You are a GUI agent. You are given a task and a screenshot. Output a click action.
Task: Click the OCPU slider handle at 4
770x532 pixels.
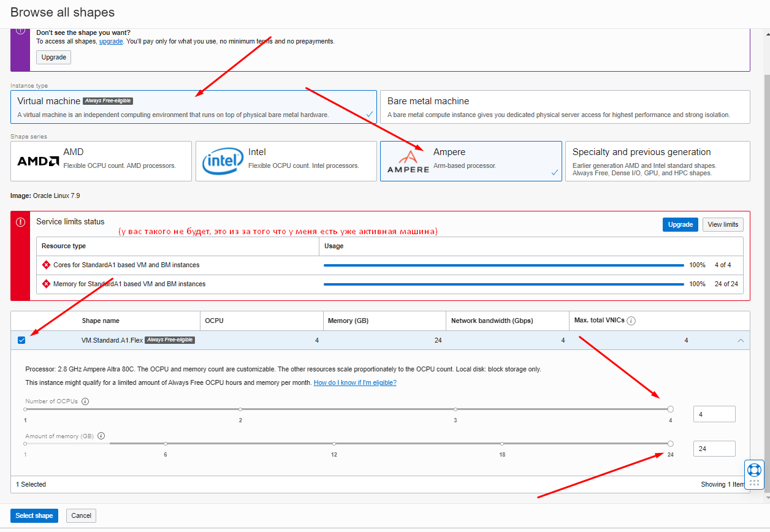pyautogui.click(x=671, y=409)
